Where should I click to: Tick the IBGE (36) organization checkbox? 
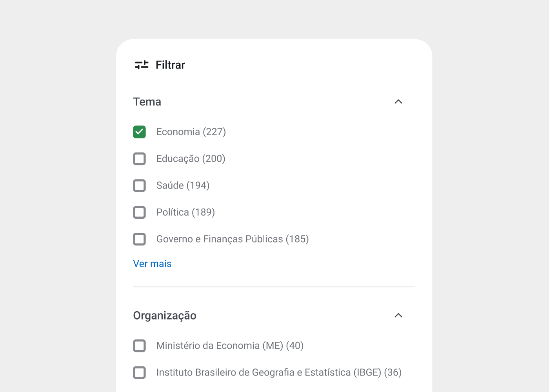pos(139,372)
